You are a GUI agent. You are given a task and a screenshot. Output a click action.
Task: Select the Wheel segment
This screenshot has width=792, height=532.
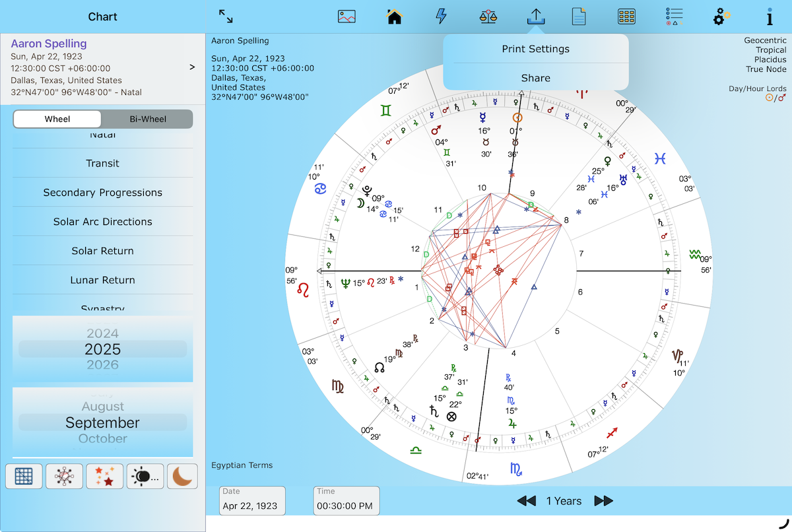[x=57, y=119]
